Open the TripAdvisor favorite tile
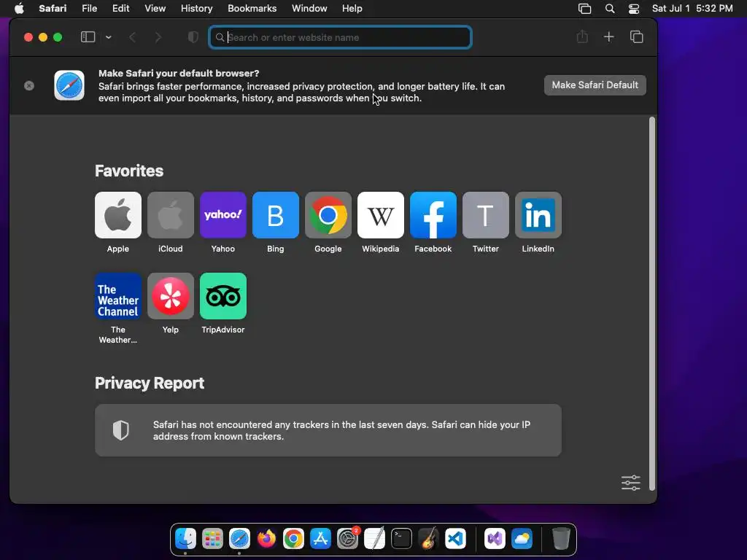The image size is (747, 560). tap(223, 296)
